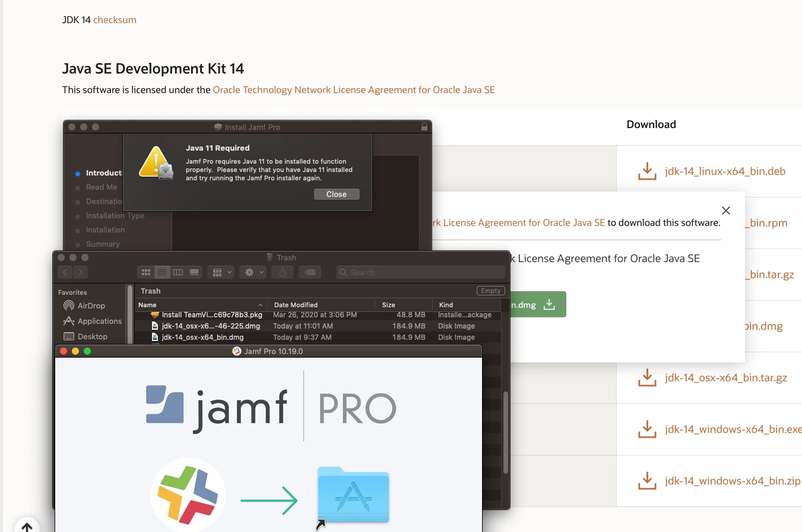
Task: Click download icon for windows-x64_bin.zip
Action: click(647, 481)
